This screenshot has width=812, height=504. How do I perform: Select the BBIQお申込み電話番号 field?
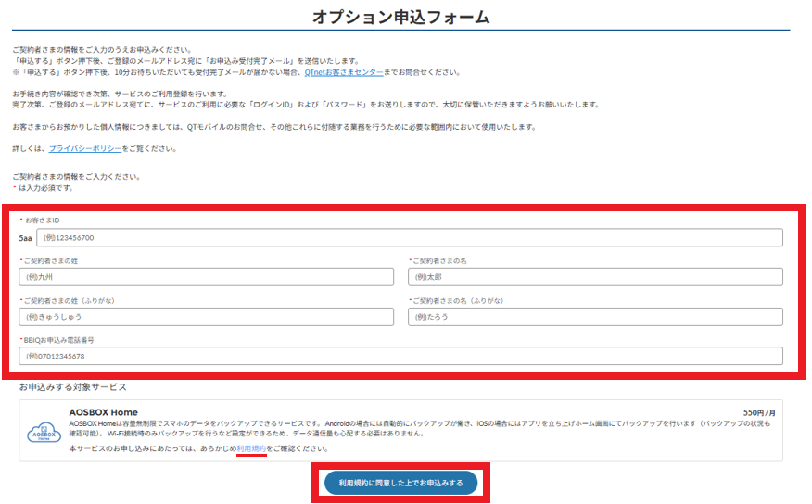(400, 356)
